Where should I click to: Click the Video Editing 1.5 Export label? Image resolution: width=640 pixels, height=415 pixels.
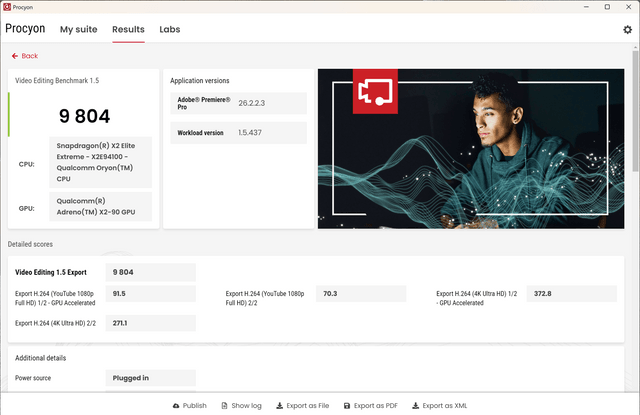tap(51, 272)
